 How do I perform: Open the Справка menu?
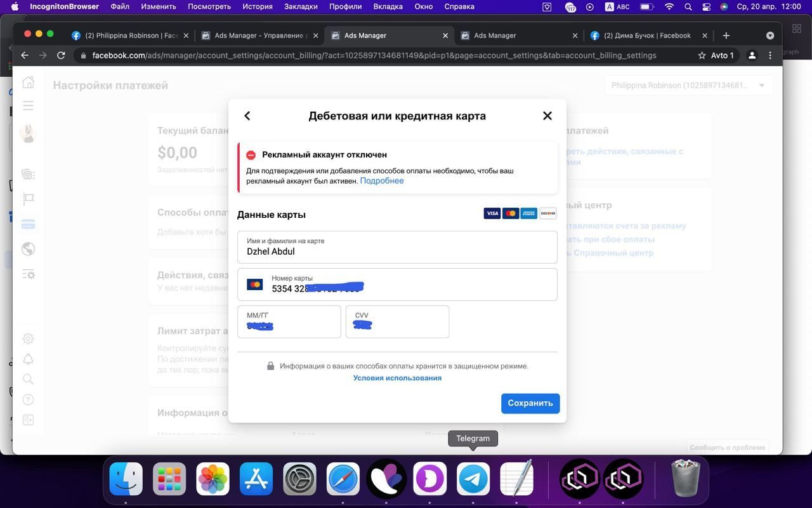[459, 6]
